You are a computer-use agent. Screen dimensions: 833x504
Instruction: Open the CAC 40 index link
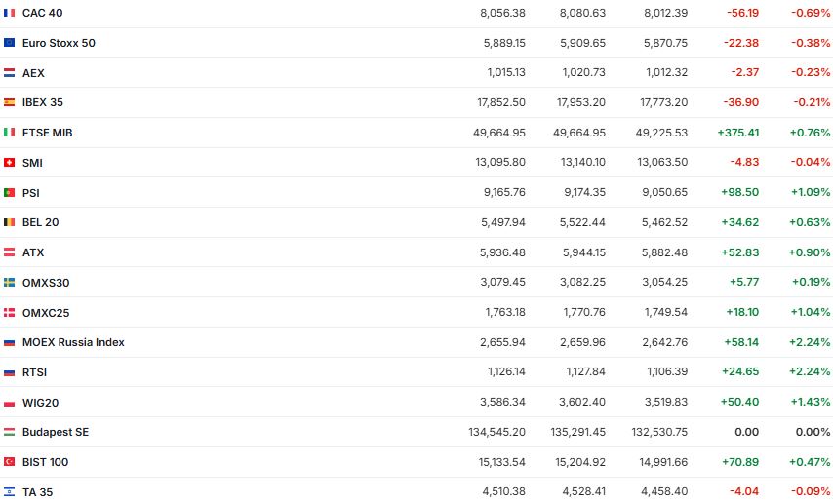43,13
